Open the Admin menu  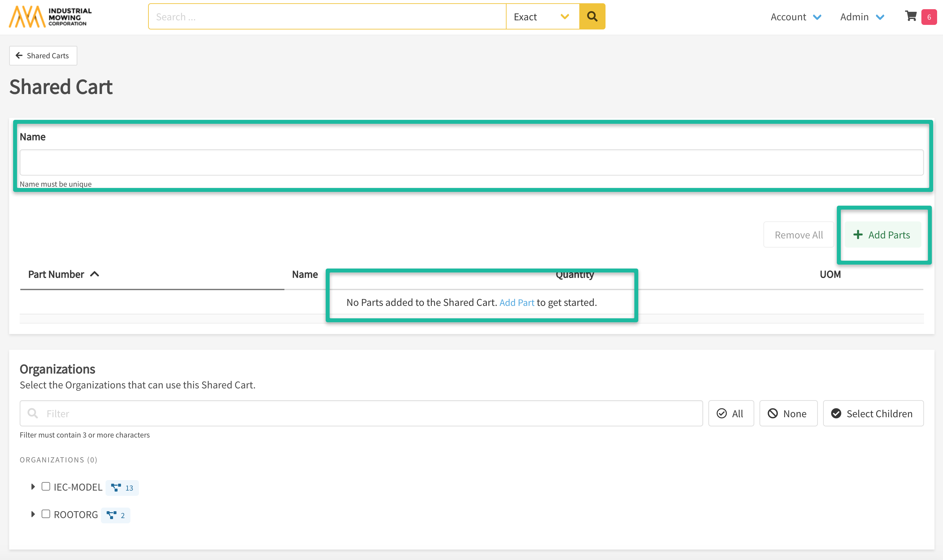tap(862, 17)
